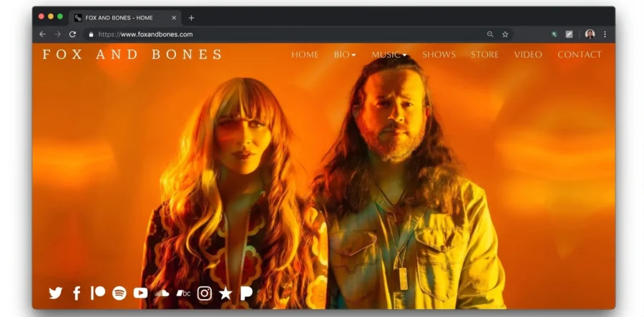Click the green extension icon in toolbar
644x317 pixels.
(554, 34)
